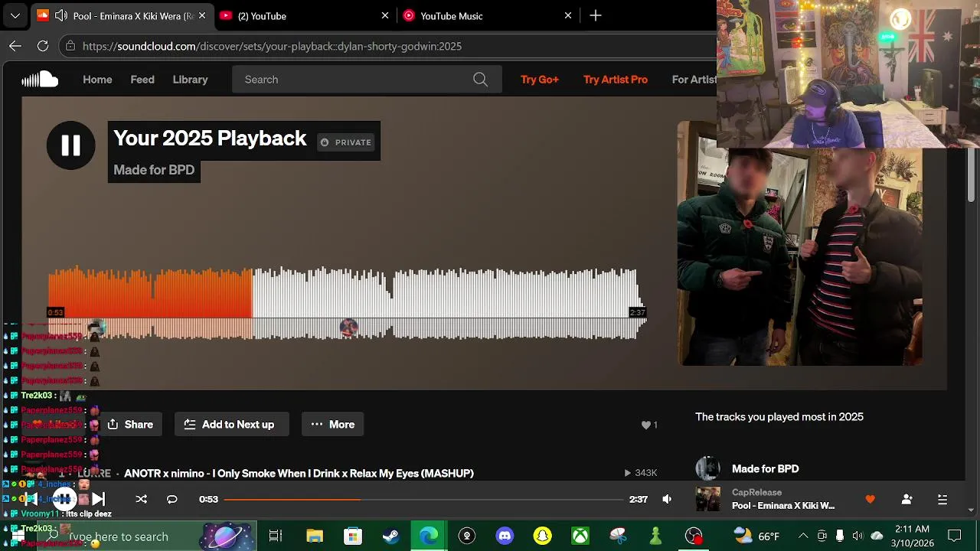Seek within the large waveform display

tap(346, 302)
